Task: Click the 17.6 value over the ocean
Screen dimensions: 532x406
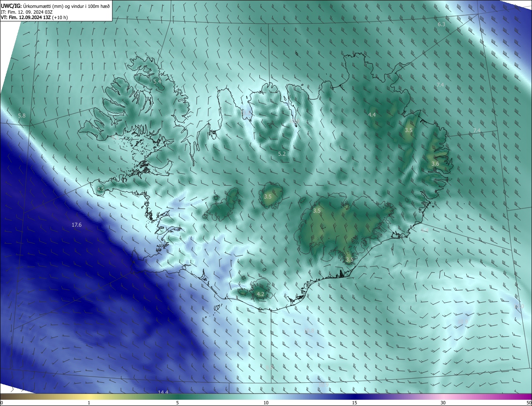Action: pos(76,225)
